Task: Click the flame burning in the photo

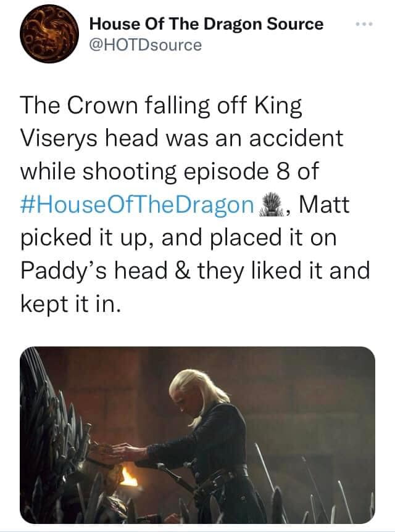Action: (129, 476)
